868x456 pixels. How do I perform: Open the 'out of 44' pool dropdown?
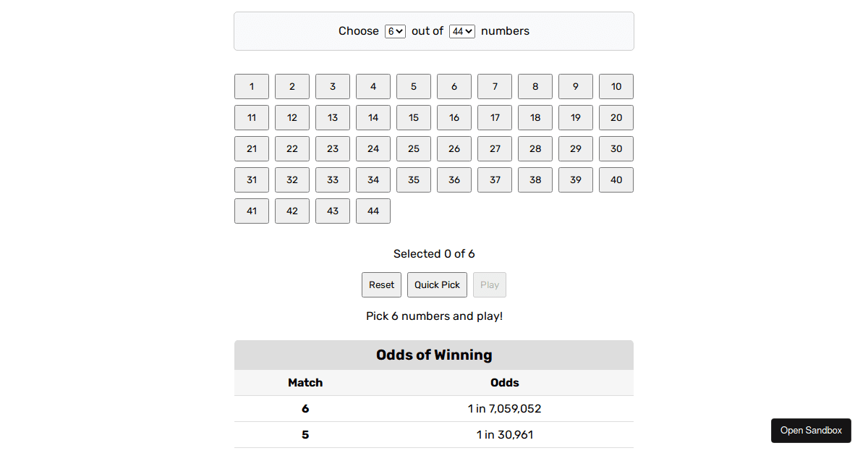tap(461, 31)
